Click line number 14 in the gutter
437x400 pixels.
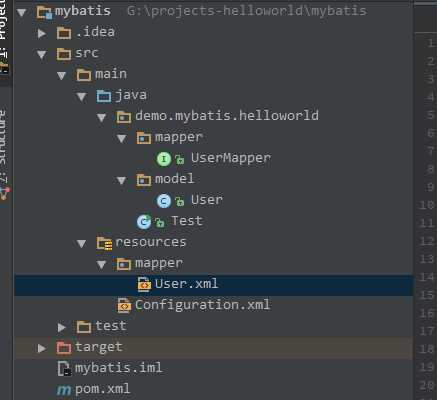click(426, 277)
